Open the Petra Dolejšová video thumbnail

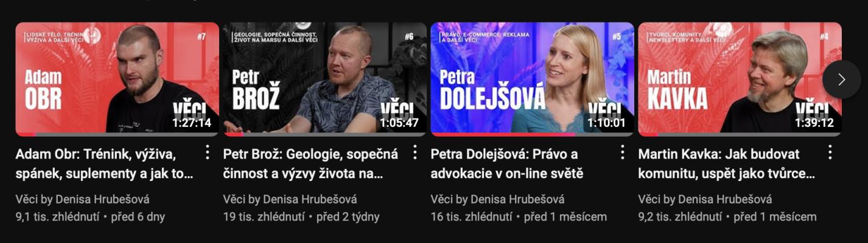532,79
